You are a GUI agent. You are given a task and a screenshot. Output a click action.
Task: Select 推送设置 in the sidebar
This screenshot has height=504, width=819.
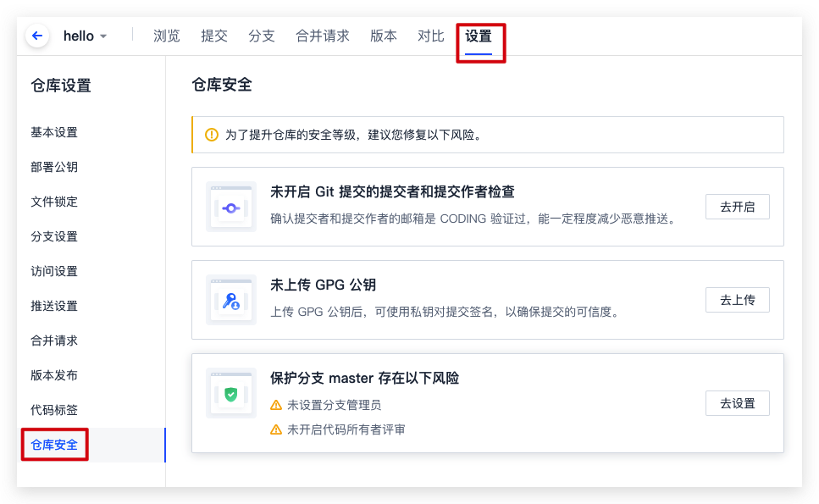tap(54, 306)
